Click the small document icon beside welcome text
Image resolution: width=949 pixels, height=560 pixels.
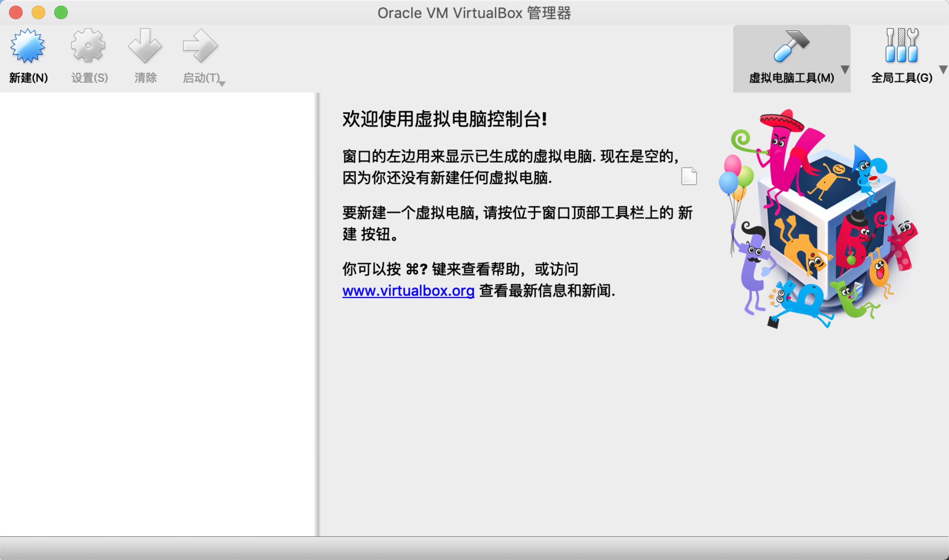(x=689, y=176)
